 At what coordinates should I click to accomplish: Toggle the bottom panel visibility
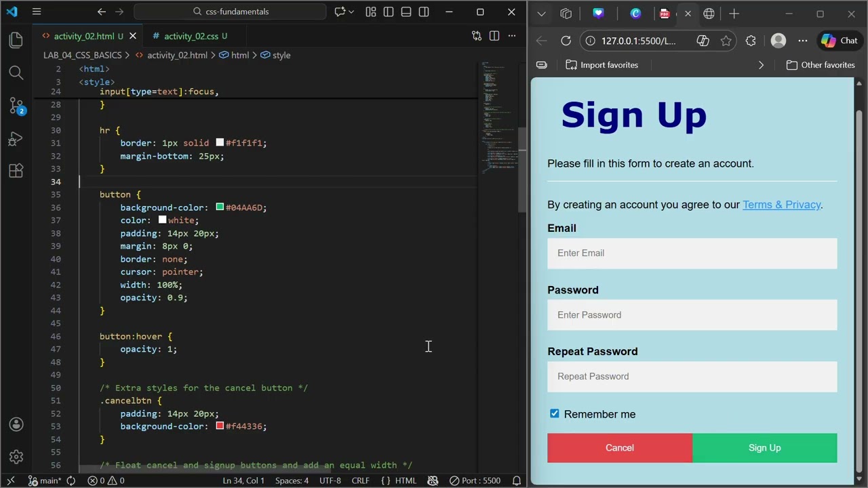click(406, 12)
